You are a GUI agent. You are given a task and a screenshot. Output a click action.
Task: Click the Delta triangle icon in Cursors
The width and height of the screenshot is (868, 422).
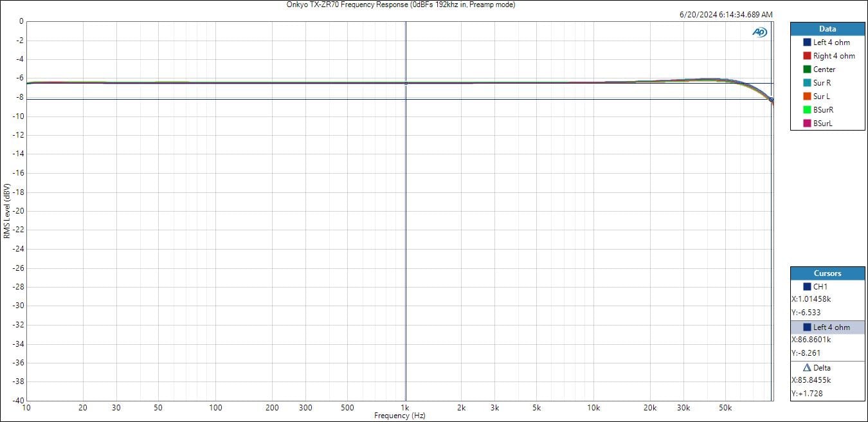click(x=807, y=368)
